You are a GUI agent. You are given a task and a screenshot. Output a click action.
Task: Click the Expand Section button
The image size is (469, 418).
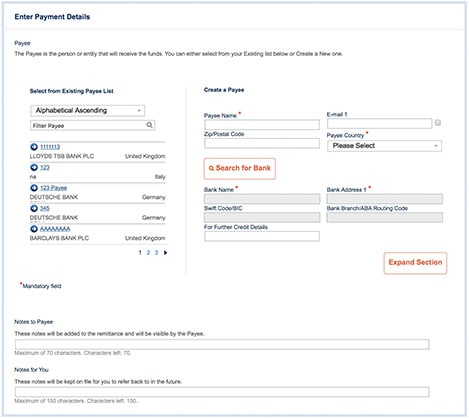point(415,263)
